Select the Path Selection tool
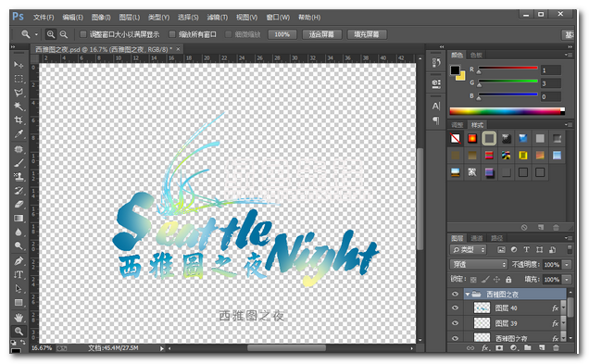This screenshot has height=364, width=589. (19, 288)
